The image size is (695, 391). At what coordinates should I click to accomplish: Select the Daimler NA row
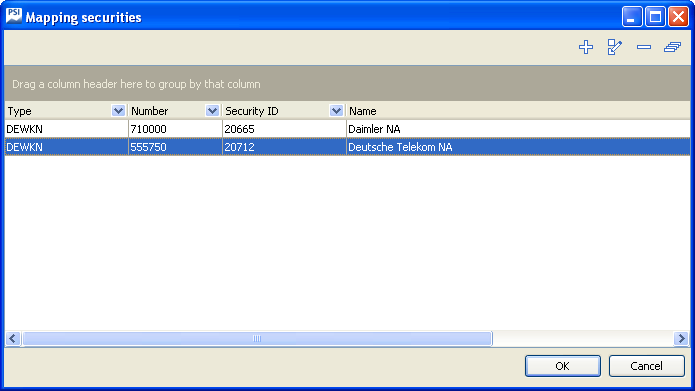pos(348,129)
